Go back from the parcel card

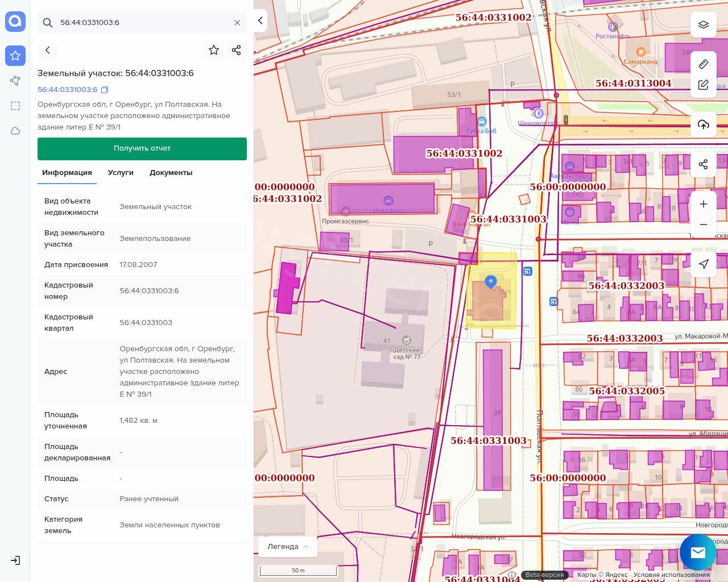pyautogui.click(x=48, y=50)
